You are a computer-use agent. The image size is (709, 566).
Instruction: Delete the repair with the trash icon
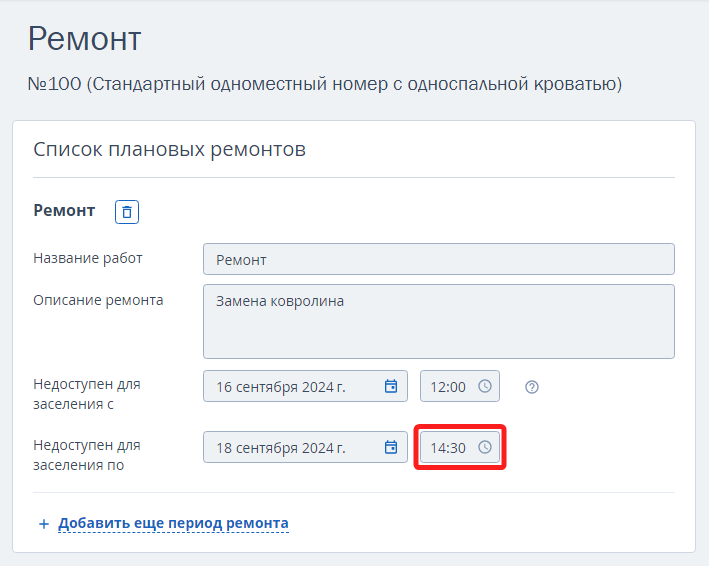127,212
